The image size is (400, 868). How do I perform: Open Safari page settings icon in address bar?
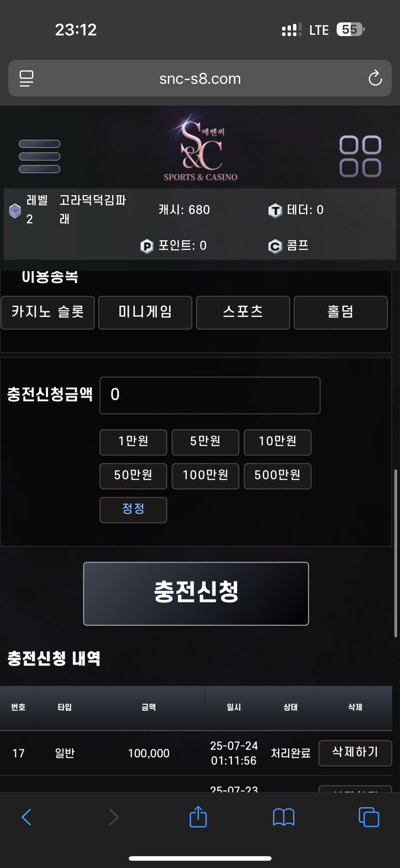[x=27, y=78]
